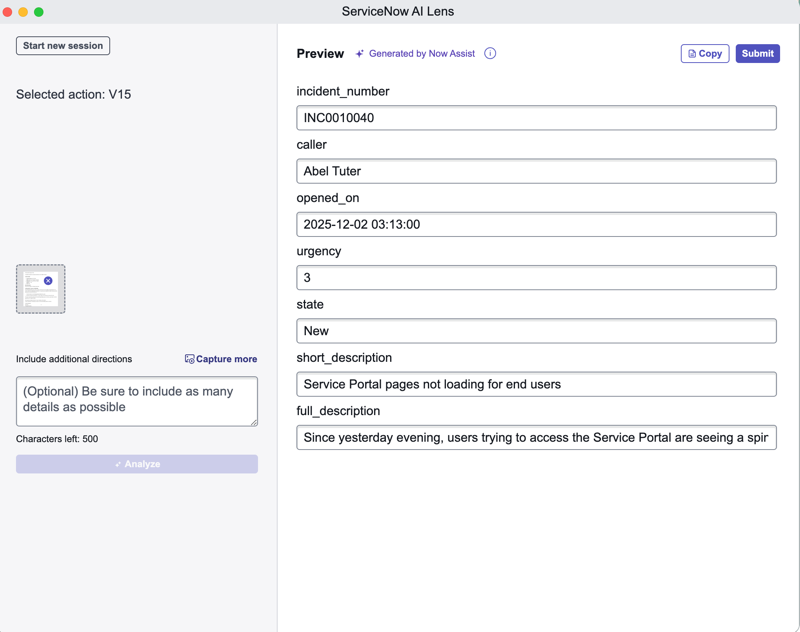The height and width of the screenshot is (632, 800).
Task: Click into the additional directions text area
Action: click(137, 401)
